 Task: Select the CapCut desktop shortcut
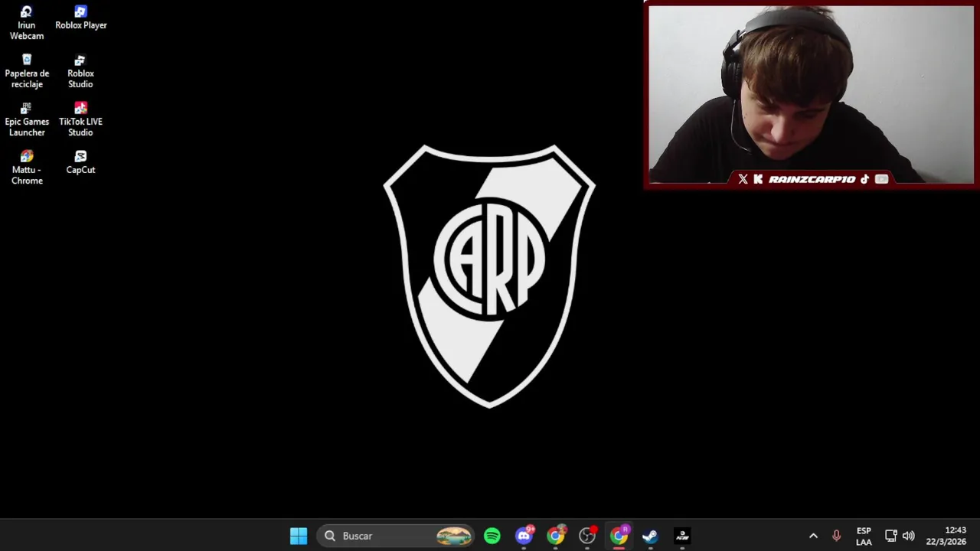[80, 163]
